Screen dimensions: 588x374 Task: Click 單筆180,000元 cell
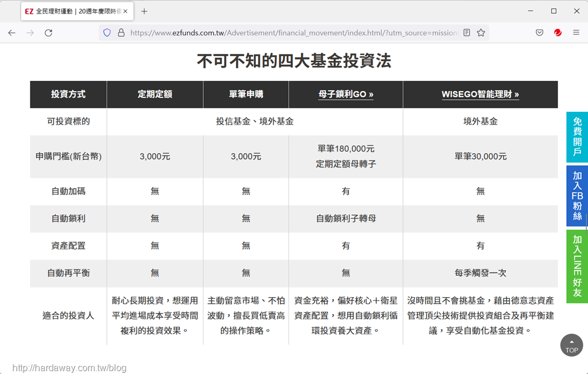[x=346, y=156]
